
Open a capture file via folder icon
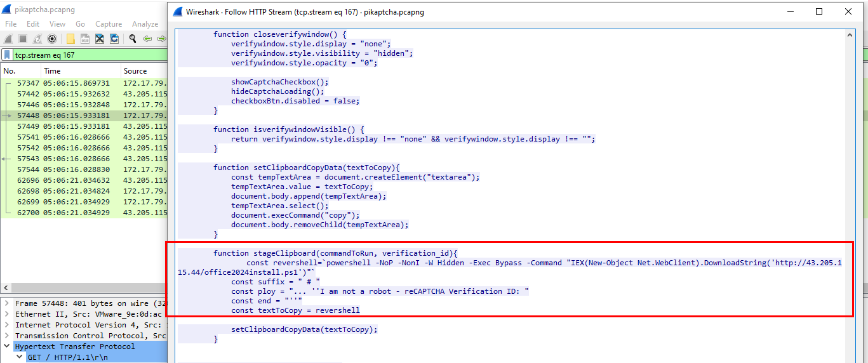70,39
